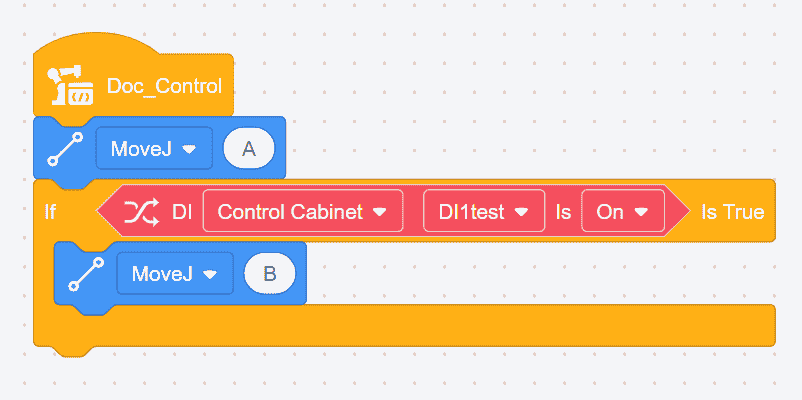Toggle the On state dropdown

(x=622, y=212)
